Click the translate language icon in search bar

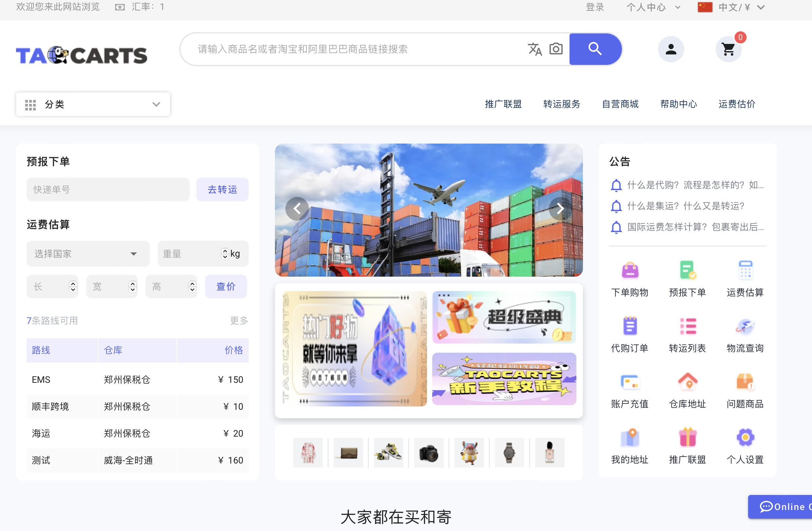click(x=535, y=49)
